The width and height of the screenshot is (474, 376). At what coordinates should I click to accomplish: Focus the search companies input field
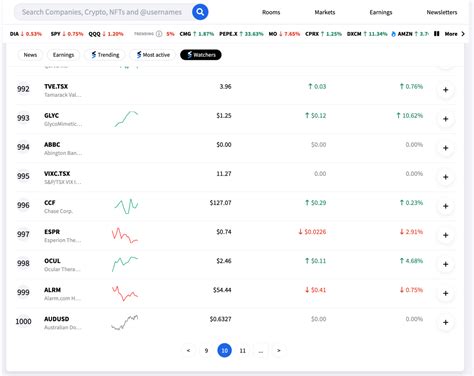pyautogui.click(x=103, y=12)
